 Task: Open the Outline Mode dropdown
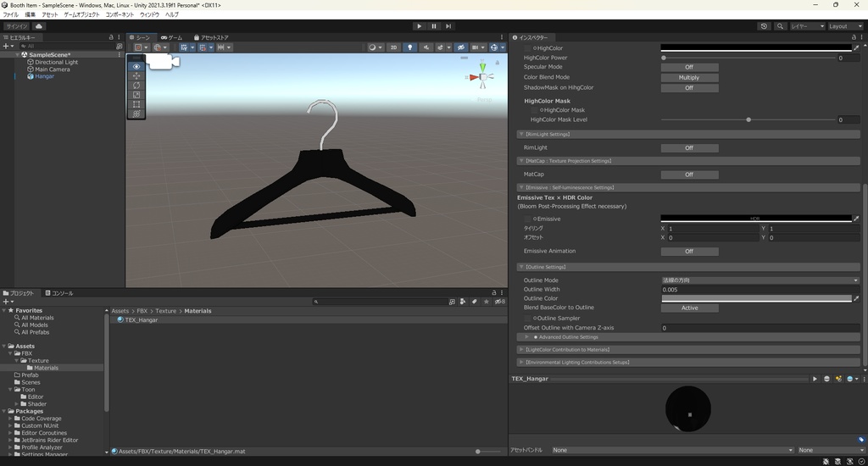pos(759,280)
